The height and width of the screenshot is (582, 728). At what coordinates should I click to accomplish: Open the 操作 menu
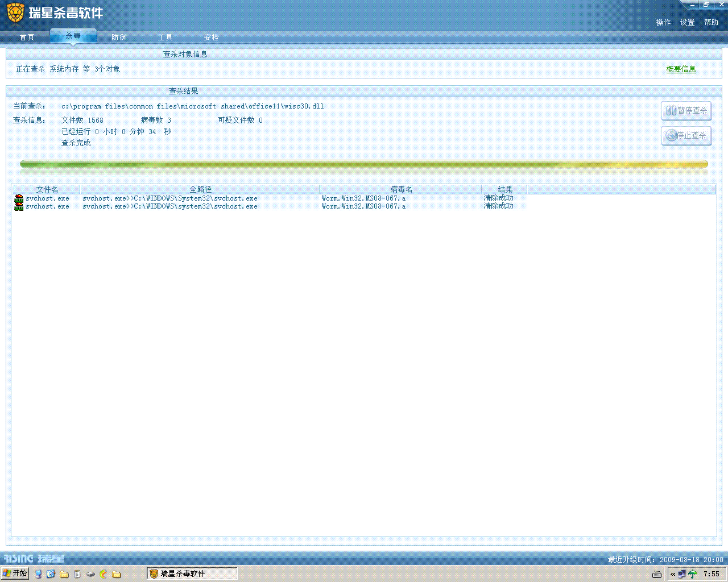tap(664, 22)
